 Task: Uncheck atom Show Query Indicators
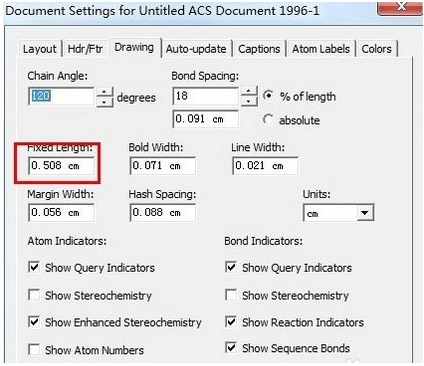click(x=34, y=267)
